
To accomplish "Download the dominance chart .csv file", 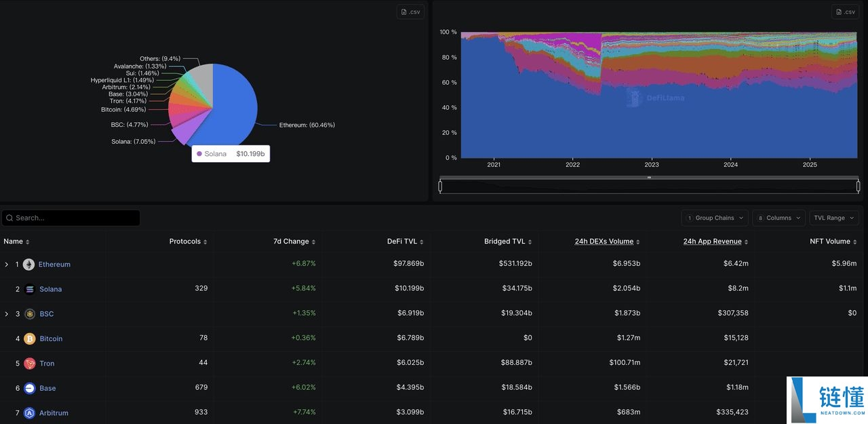I will (846, 12).
